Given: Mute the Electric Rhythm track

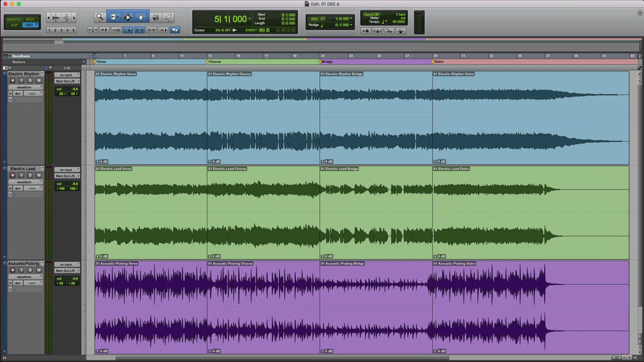Looking at the screenshot, I should pyautogui.click(x=39, y=80).
